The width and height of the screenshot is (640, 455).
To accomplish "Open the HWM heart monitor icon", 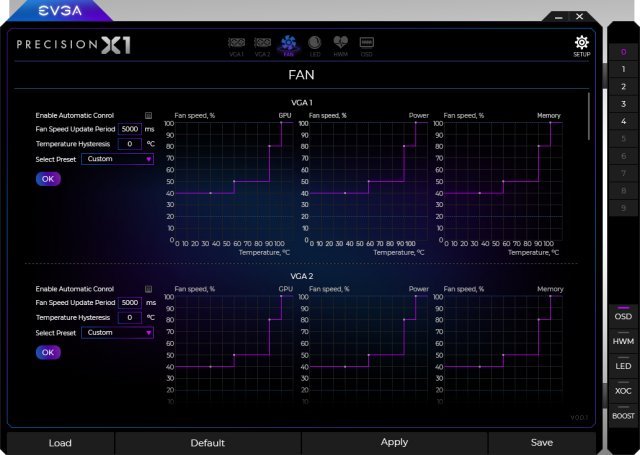I will tap(340, 46).
